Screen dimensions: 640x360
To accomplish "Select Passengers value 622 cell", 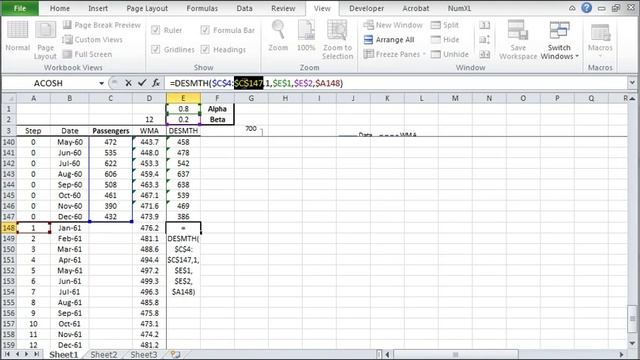I will coord(110,163).
